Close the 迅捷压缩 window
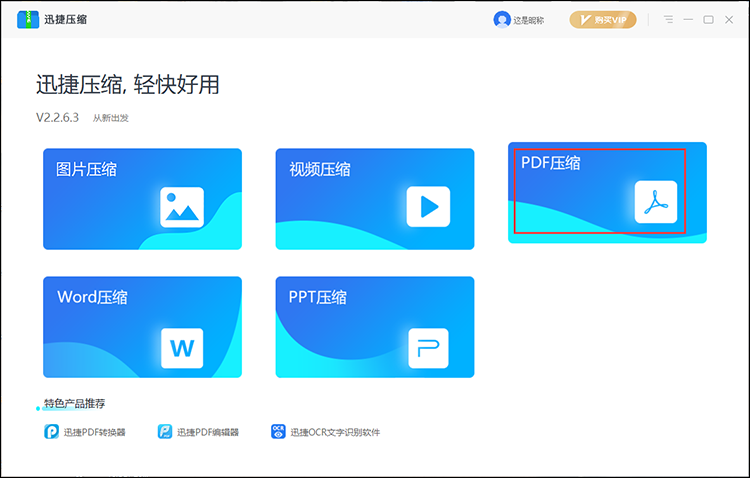This screenshot has height=478, width=750. point(729,20)
